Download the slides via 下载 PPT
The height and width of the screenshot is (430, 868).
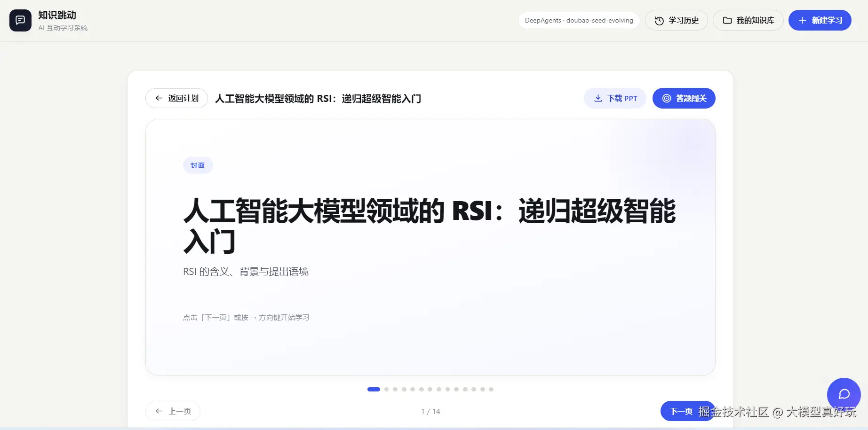point(615,98)
